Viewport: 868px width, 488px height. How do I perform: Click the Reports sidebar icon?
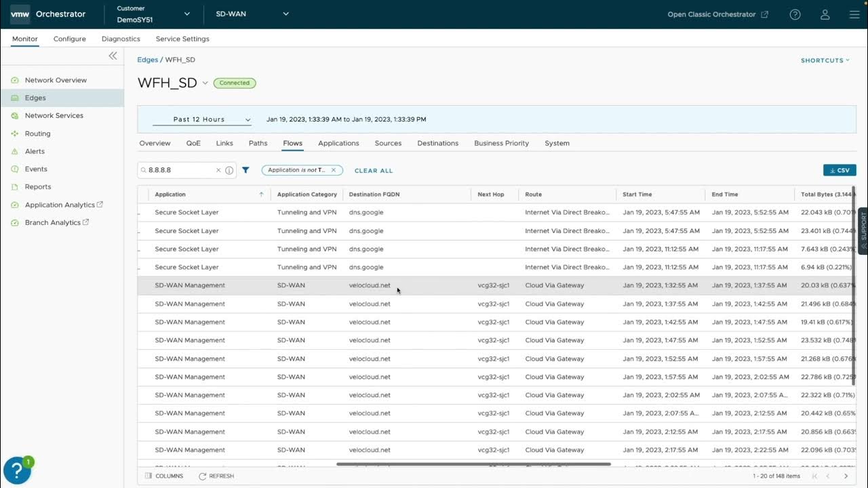[15, 187]
